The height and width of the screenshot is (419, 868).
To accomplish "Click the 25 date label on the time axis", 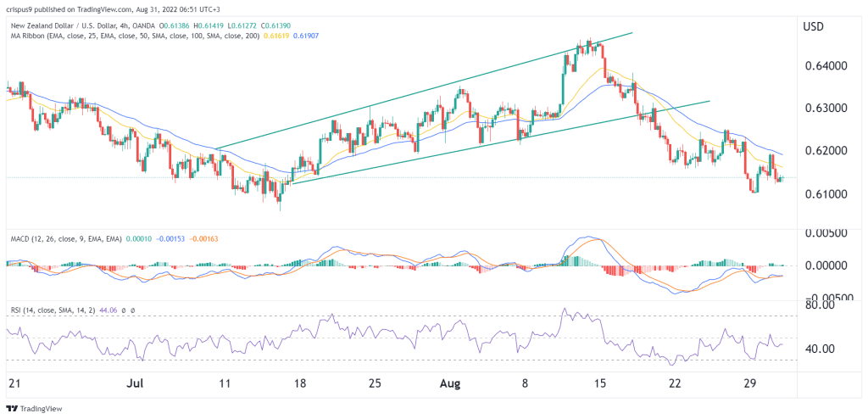I will pyautogui.click(x=375, y=384).
